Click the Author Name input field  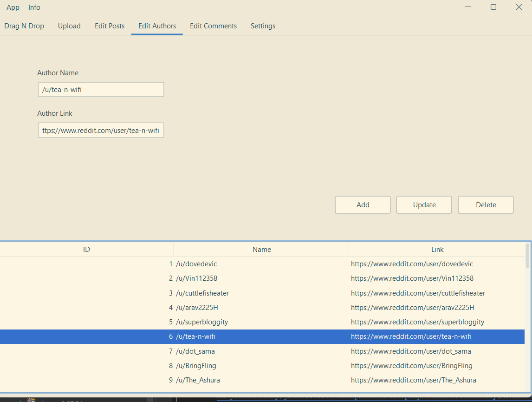(101, 90)
